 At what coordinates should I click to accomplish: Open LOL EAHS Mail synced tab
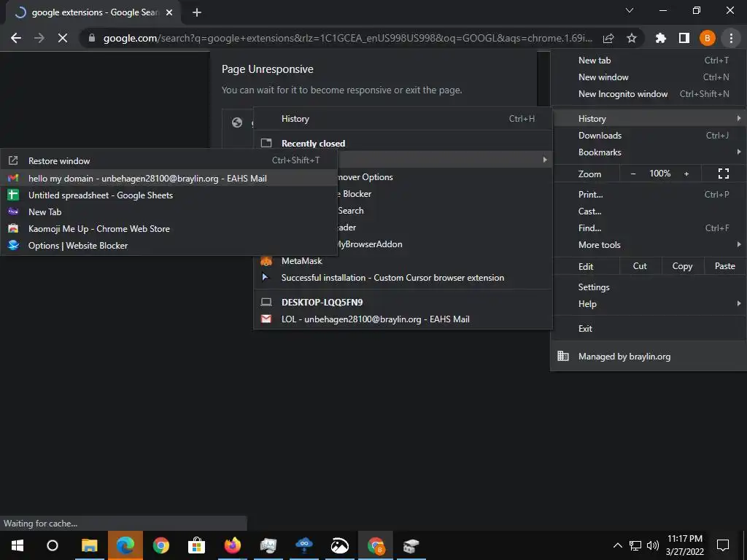coord(403,319)
